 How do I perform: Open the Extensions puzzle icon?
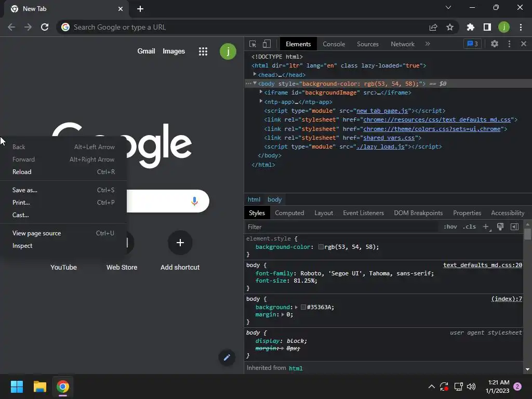470,27
